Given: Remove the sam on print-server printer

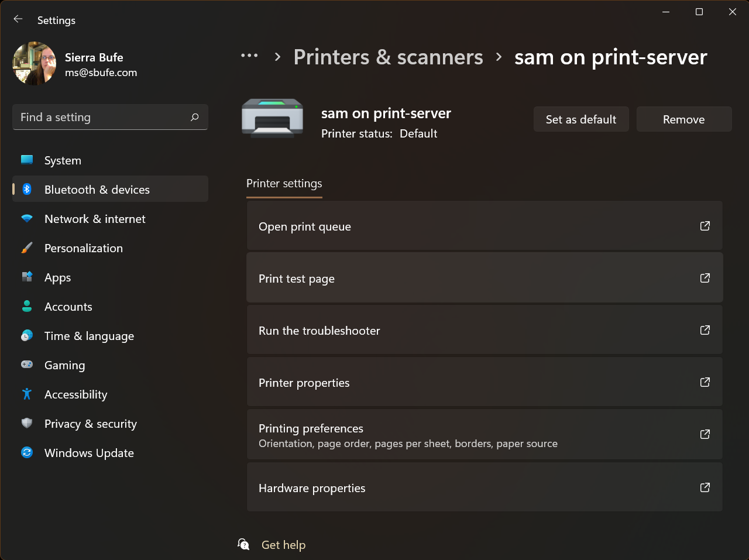Looking at the screenshot, I should point(683,119).
